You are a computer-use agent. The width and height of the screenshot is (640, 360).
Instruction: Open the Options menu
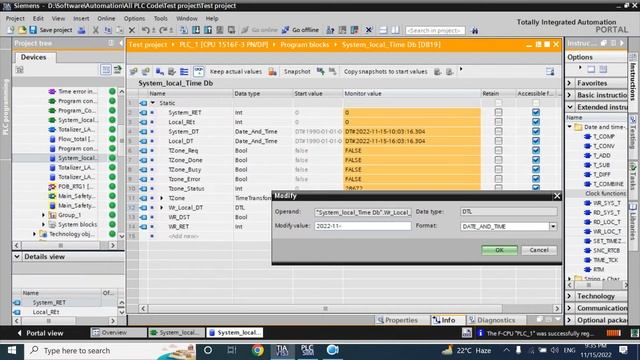(134, 18)
